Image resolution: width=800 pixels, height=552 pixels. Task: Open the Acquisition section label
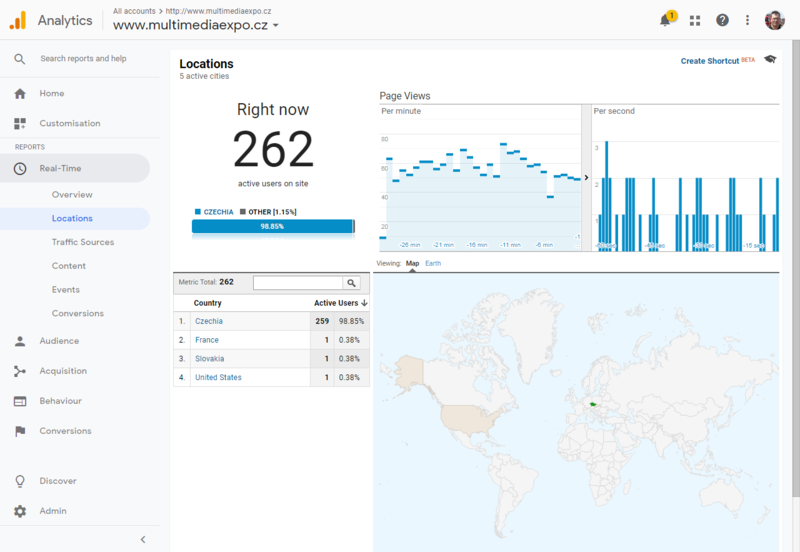click(63, 371)
